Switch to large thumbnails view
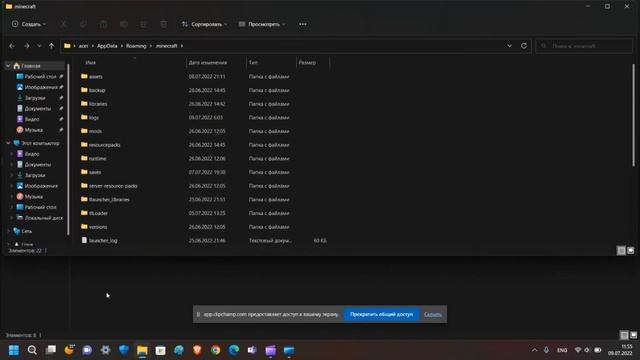The width and height of the screenshot is (640, 360). tap(631, 251)
